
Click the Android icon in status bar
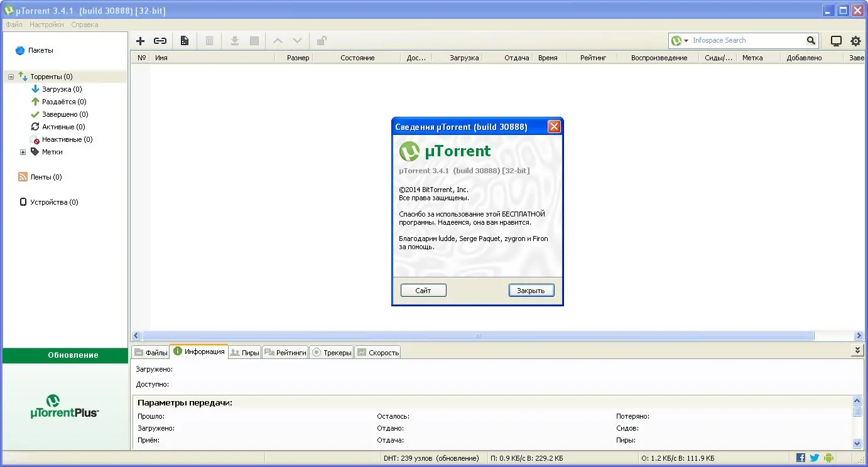tap(828, 458)
